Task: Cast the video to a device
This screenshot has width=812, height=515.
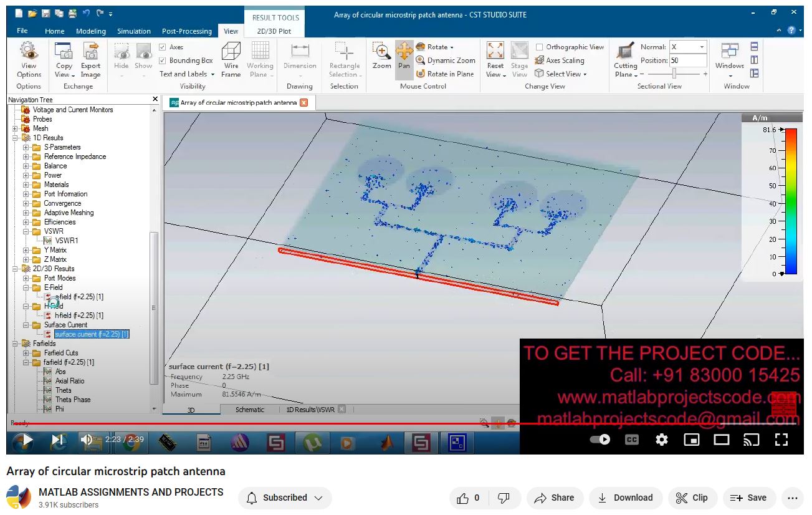Action: click(752, 440)
